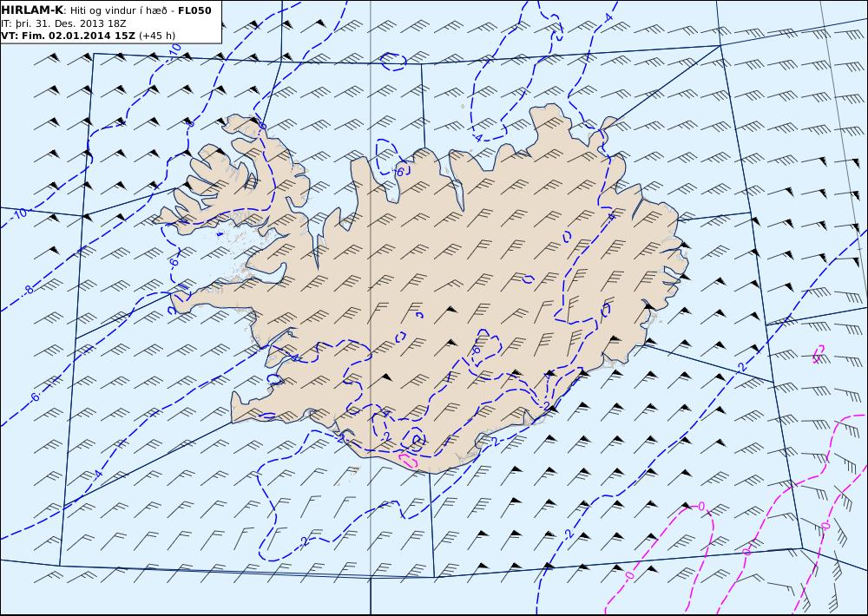868x616 pixels.
Task: Click the -4 label on the southwest ocean contour
Action: (x=97, y=475)
